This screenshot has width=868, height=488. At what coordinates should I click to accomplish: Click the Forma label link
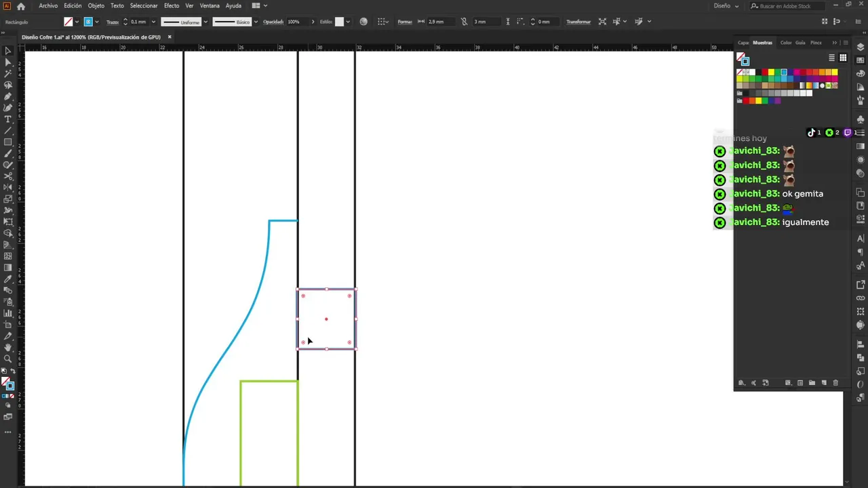coord(405,22)
